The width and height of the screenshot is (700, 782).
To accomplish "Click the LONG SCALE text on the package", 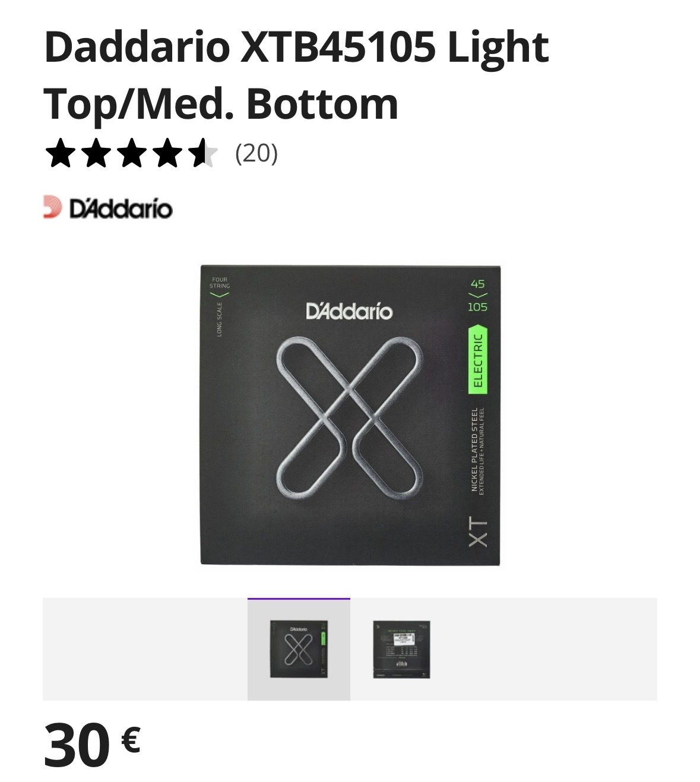I will (x=219, y=319).
